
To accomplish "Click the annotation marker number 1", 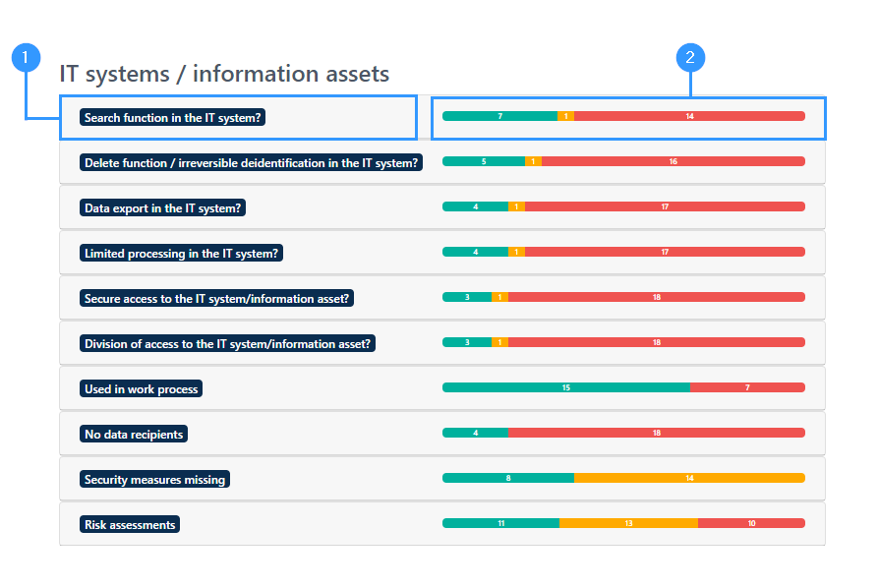I will pos(26,58).
